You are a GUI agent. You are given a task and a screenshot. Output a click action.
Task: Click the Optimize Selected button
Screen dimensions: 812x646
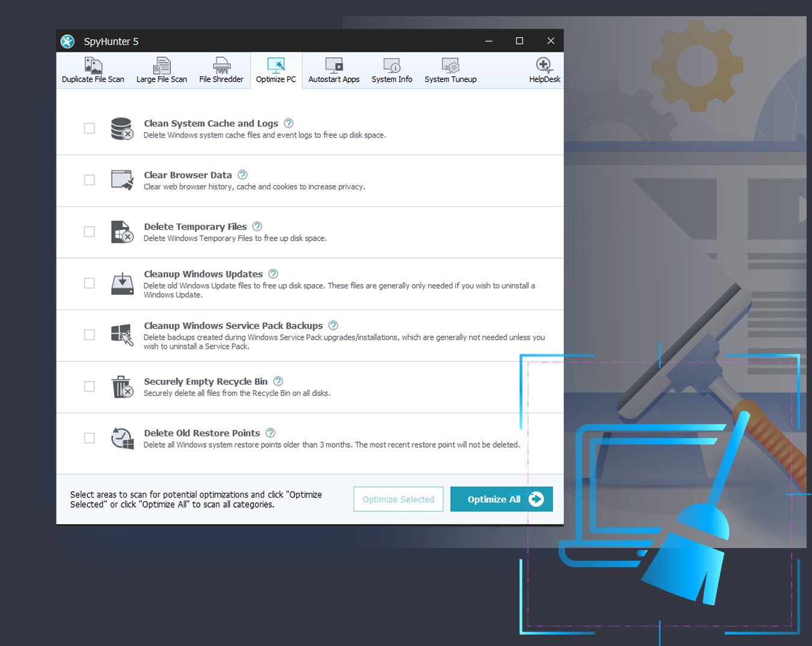(398, 499)
